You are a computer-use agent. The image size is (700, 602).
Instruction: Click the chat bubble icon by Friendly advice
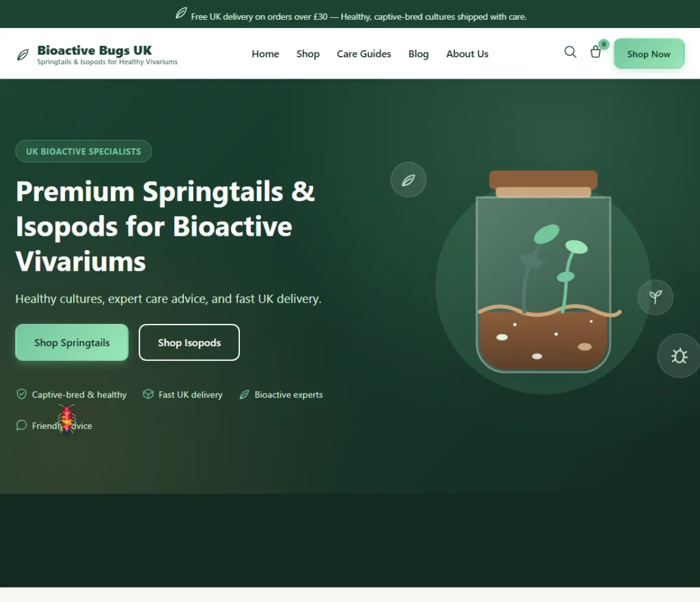21,425
